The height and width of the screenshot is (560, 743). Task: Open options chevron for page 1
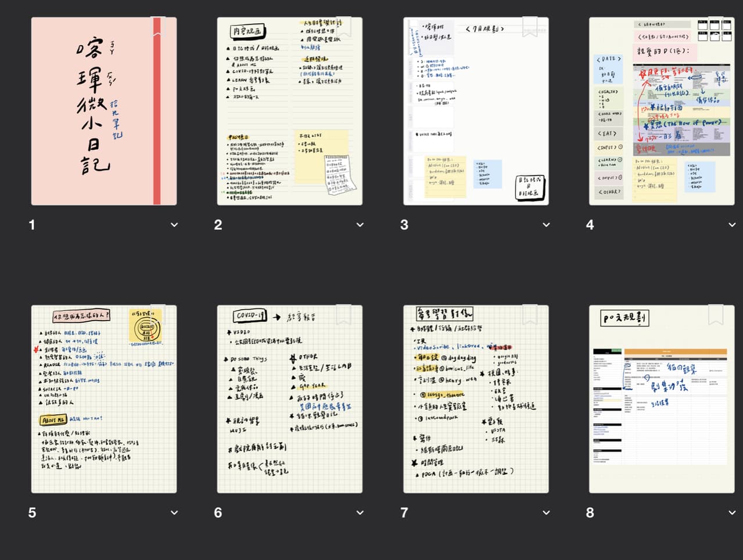(x=174, y=225)
